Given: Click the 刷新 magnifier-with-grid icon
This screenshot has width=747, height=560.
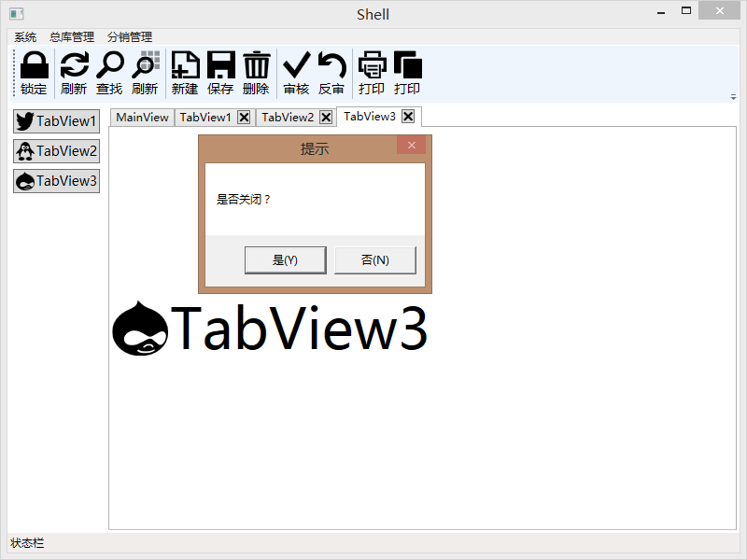Looking at the screenshot, I should tap(146, 73).
